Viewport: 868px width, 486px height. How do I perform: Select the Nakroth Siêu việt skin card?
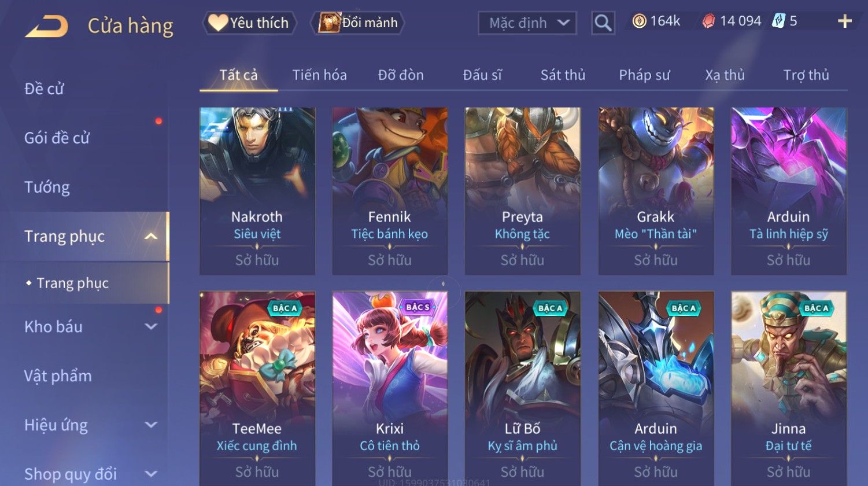[x=257, y=191]
